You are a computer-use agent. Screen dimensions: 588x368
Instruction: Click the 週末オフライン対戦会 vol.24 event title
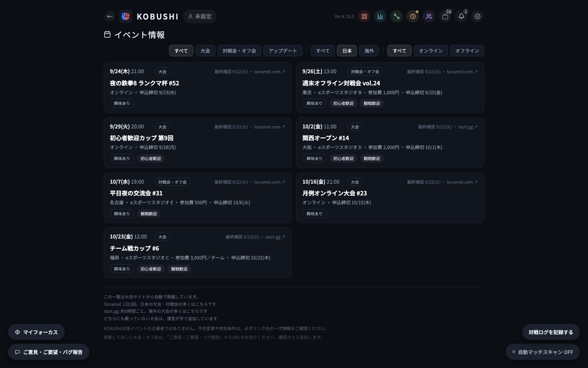tap(341, 83)
